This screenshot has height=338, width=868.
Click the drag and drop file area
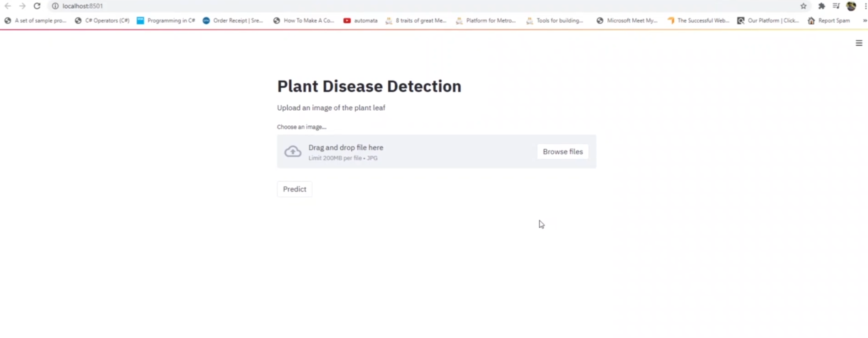click(412, 151)
